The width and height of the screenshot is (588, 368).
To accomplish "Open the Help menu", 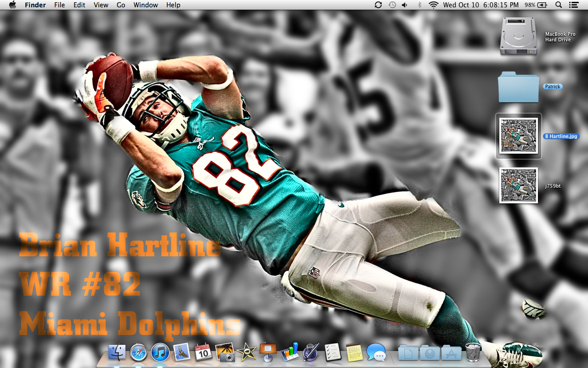I will coord(173,5).
